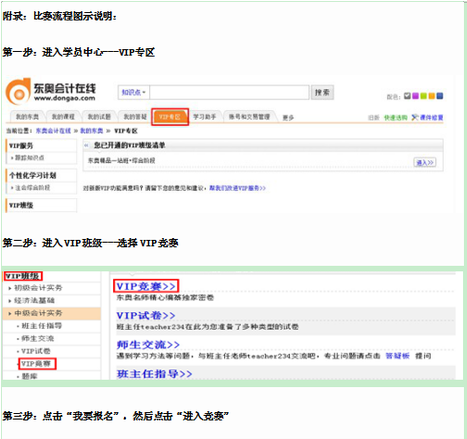Switch to the VIP专区 tab
Viewport: 467px width, 439px height.
click(x=170, y=117)
